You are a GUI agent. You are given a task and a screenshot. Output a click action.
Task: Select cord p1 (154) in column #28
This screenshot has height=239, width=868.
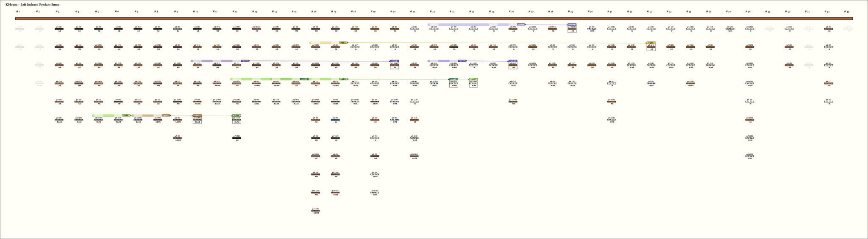click(x=552, y=29)
